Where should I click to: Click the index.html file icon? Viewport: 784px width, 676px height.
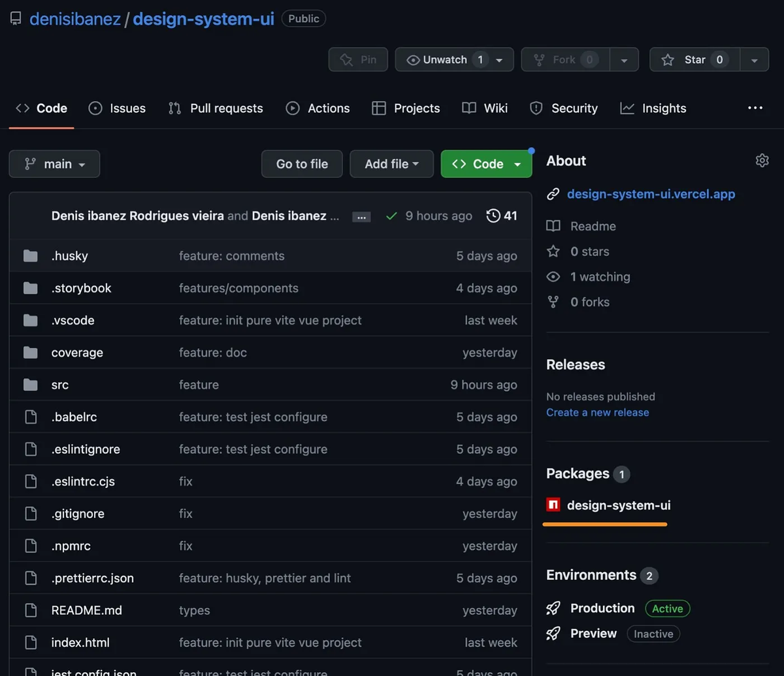coord(31,642)
